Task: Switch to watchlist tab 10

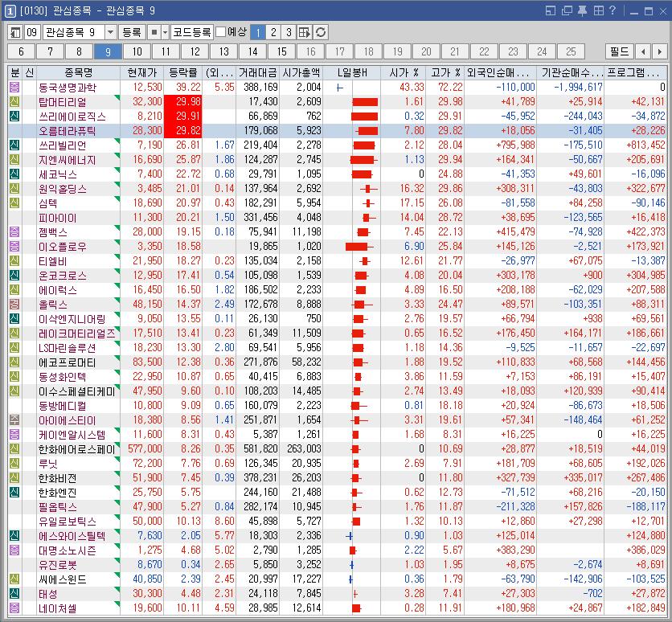Action: 137,51
